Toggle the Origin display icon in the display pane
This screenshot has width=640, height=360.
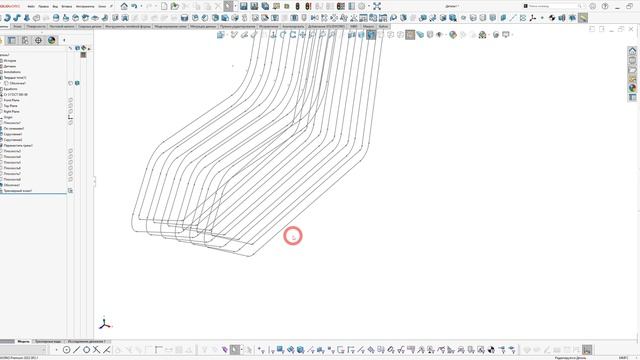71,117
